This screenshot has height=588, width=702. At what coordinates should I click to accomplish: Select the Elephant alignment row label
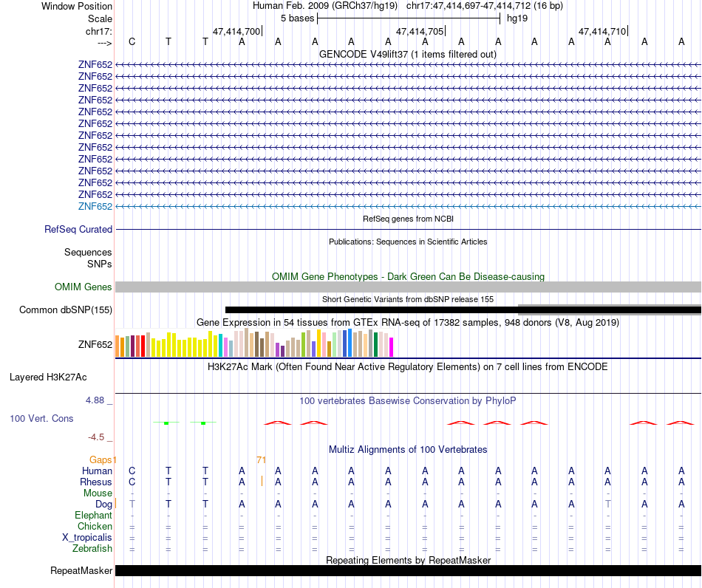point(93,515)
